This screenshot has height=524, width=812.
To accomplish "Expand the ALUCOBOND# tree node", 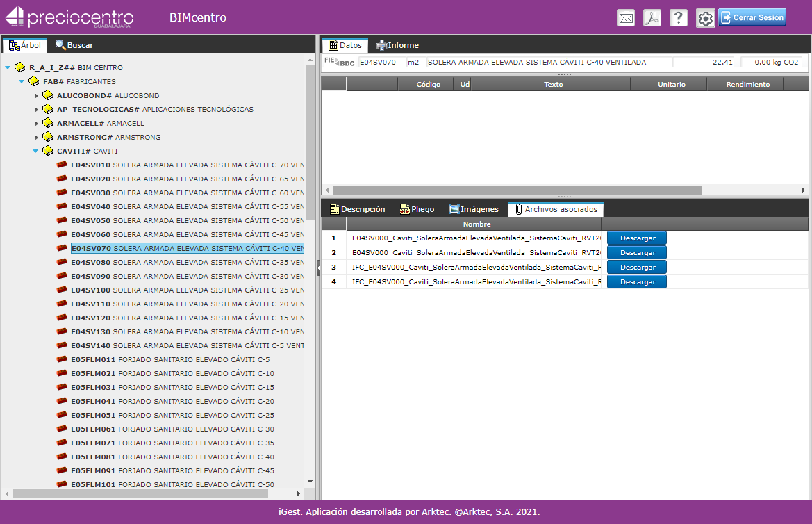I will [x=36, y=95].
